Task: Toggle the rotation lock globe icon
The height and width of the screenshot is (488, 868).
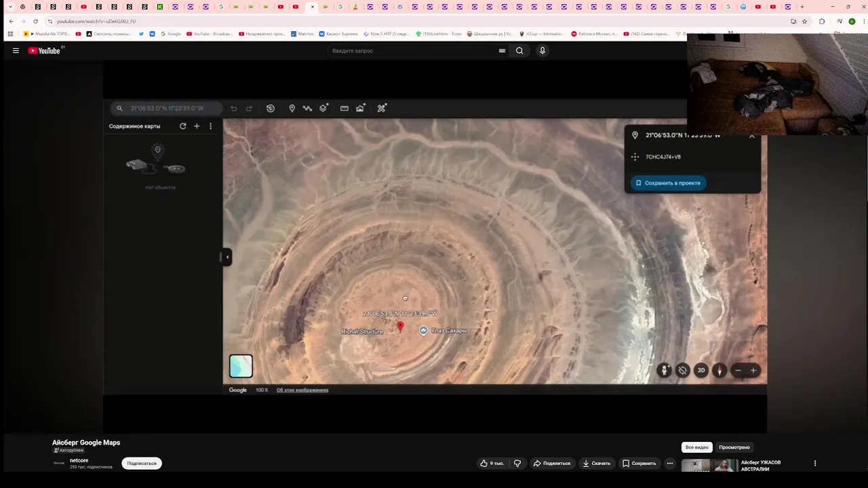Action: coord(683,370)
